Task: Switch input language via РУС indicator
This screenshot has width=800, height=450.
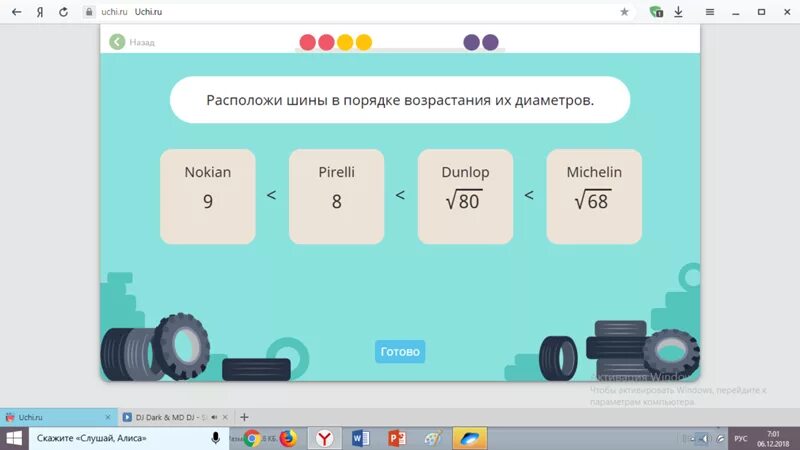Action: click(740, 438)
